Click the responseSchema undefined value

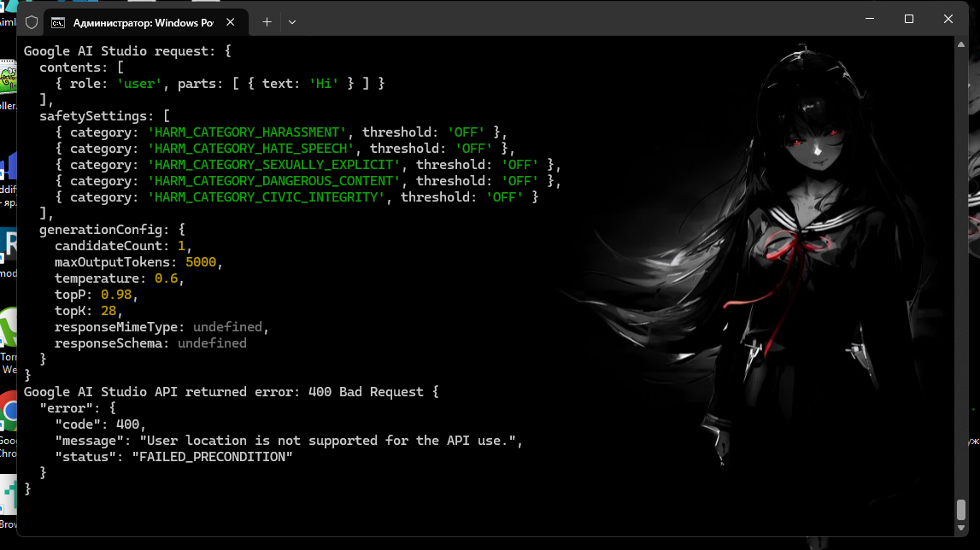(x=212, y=343)
